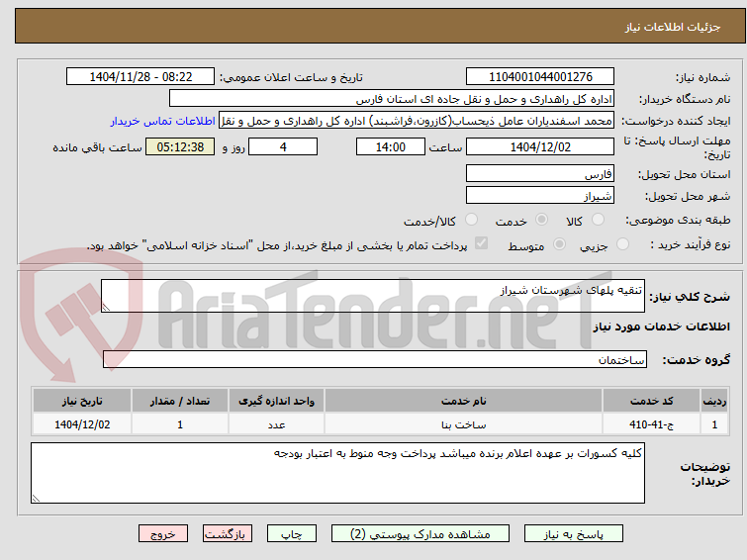Click the چاپ print button

[292, 534]
